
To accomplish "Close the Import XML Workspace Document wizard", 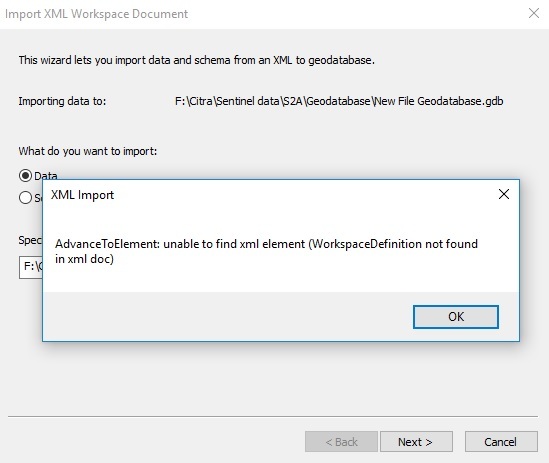I will 534,13.
